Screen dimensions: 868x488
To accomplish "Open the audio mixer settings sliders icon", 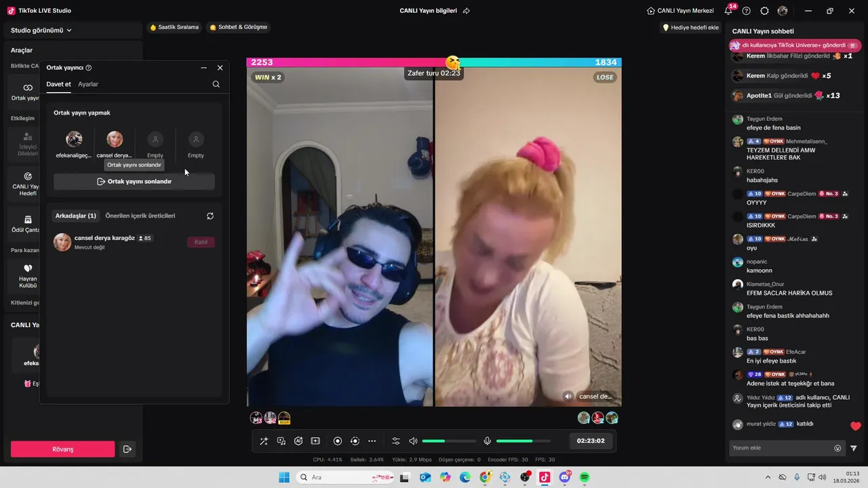I will coord(396,441).
